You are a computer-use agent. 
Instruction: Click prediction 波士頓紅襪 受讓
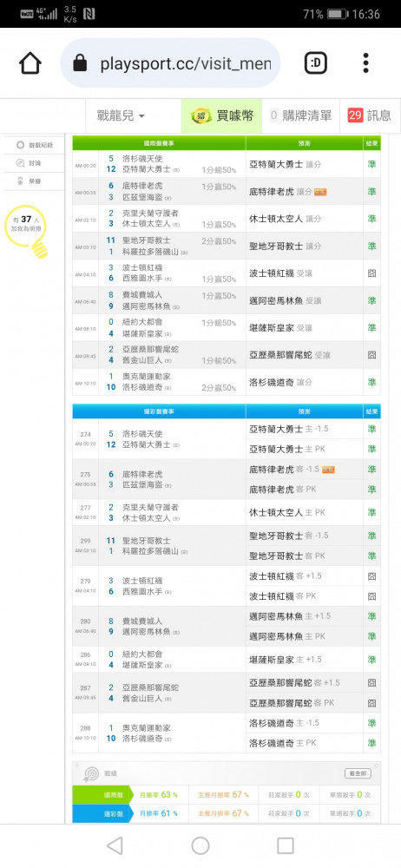(x=281, y=273)
